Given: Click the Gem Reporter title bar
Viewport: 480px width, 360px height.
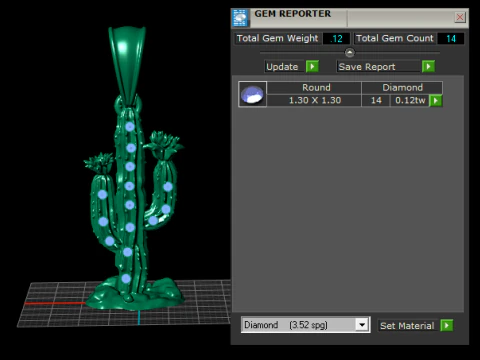Looking at the screenshot, I should (350, 18).
